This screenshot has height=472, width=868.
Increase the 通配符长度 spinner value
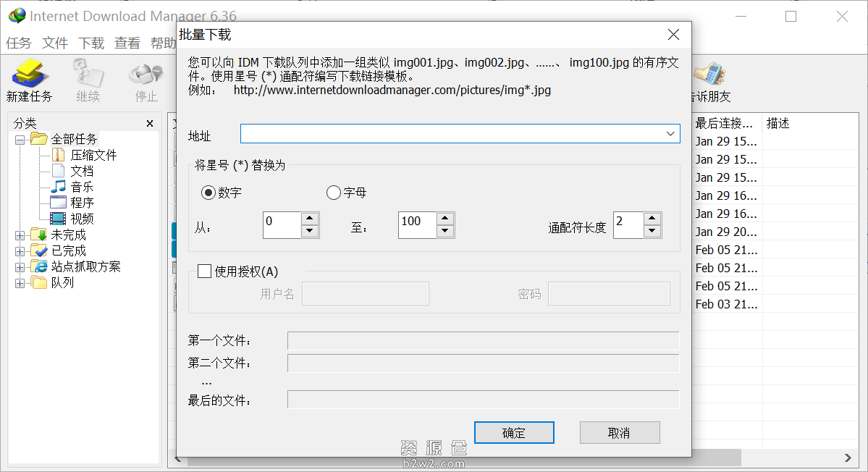coord(652,219)
